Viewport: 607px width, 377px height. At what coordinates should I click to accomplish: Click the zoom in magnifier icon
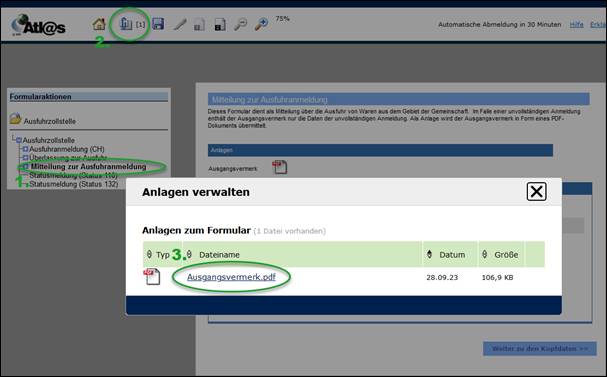(x=261, y=24)
